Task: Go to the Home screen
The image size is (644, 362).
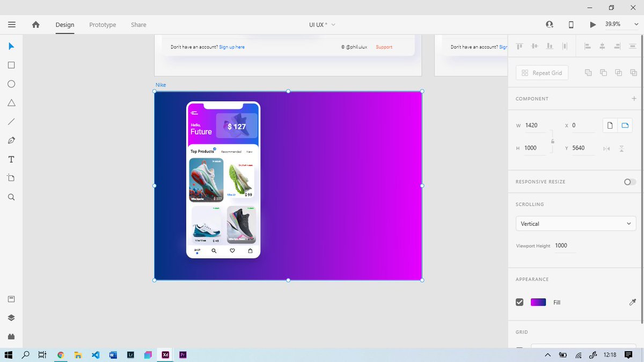Action: [x=36, y=25]
